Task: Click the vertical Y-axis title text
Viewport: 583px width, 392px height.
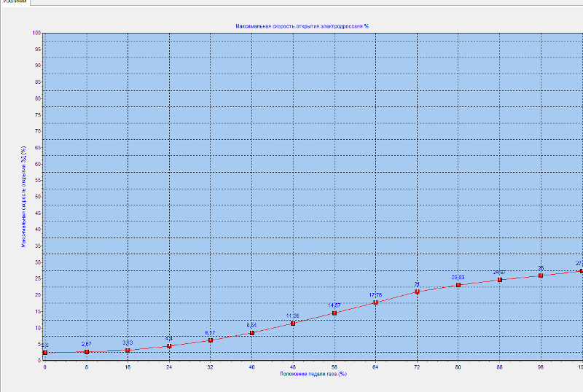Action: pos(23,197)
